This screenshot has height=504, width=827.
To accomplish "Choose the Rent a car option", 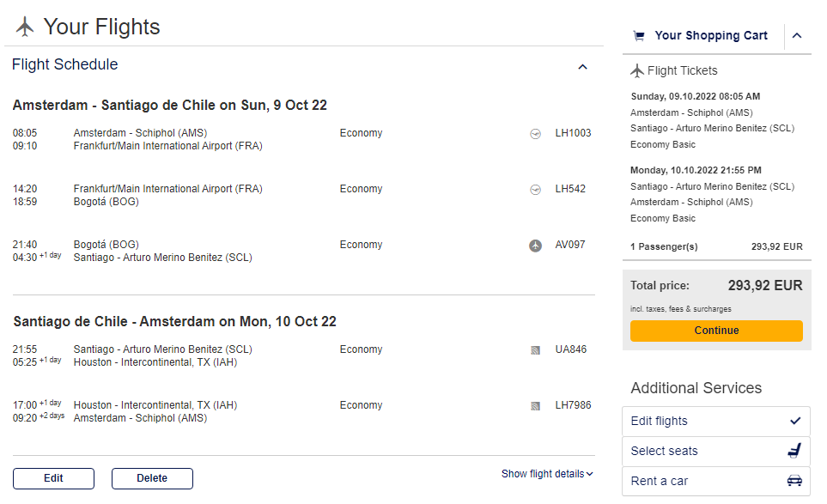I will pyautogui.click(x=715, y=482).
